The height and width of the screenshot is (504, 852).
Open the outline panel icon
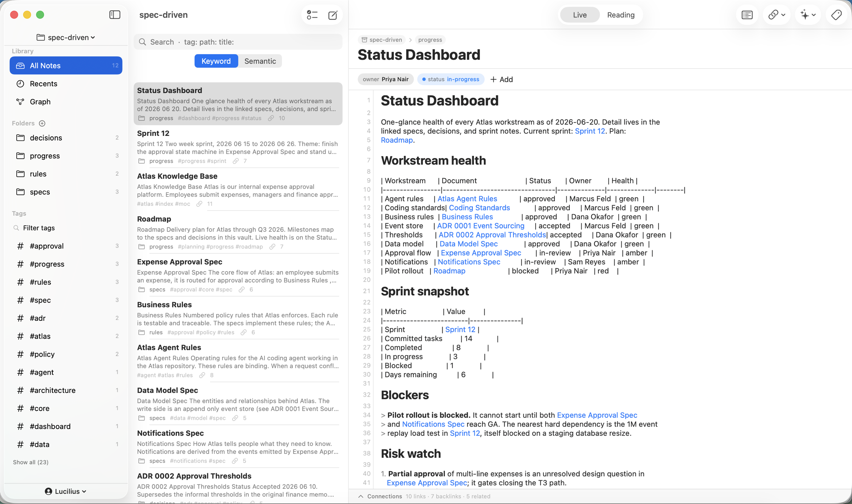click(747, 15)
